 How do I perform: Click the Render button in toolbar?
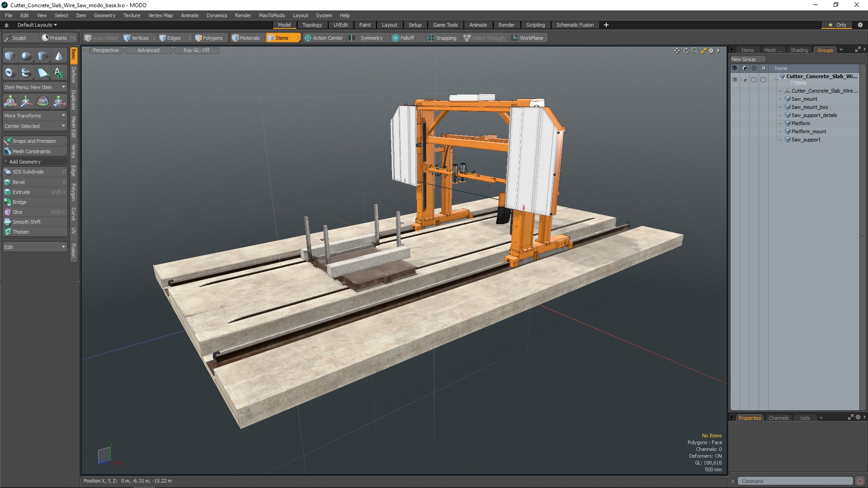point(505,25)
